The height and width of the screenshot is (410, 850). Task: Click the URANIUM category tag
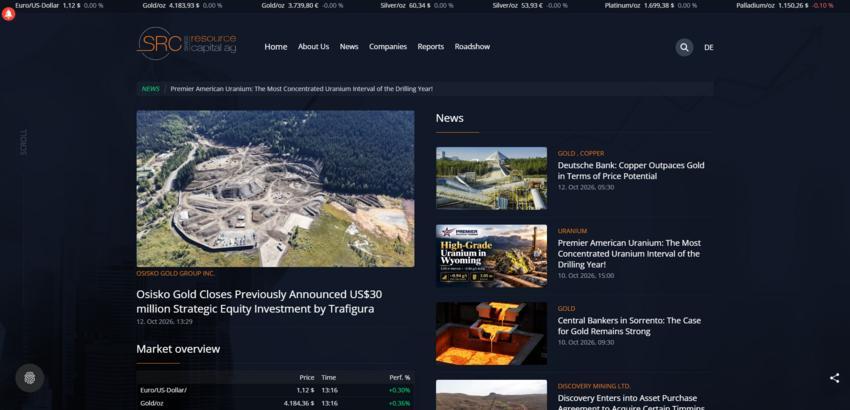(x=572, y=231)
